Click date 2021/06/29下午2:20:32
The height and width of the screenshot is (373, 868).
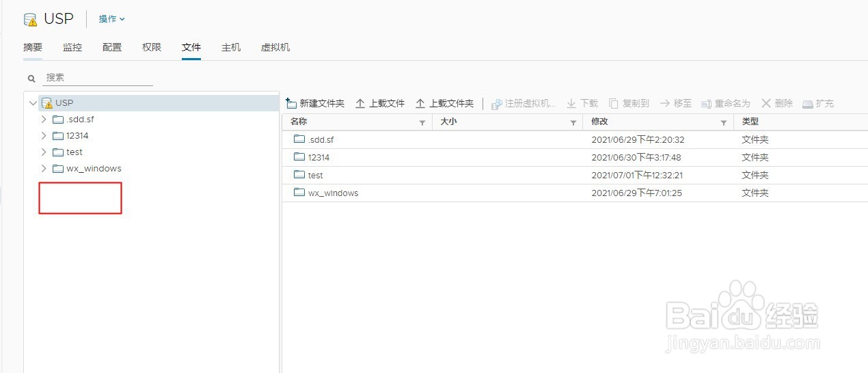tap(638, 139)
